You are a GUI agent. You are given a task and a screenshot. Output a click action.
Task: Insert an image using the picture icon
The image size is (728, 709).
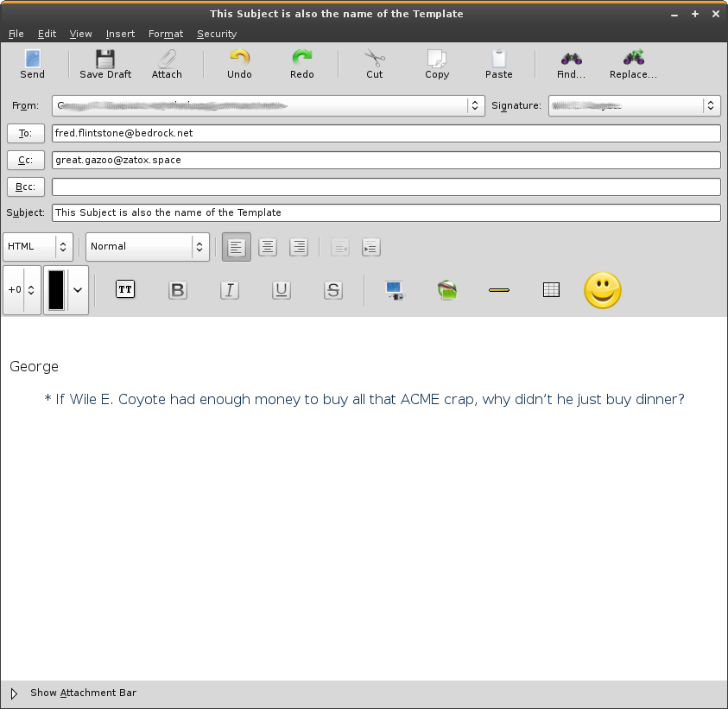[395, 290]
